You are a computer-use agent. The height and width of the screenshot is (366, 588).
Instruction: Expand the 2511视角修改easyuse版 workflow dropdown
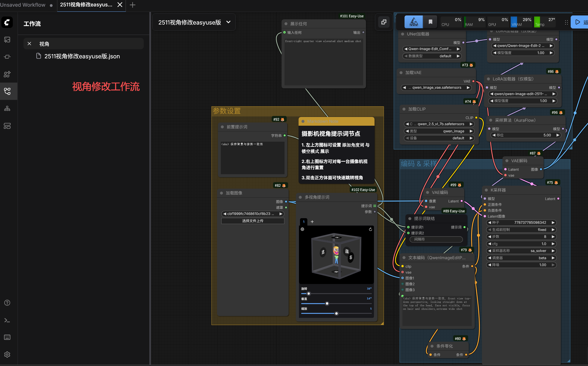(228, 22)
